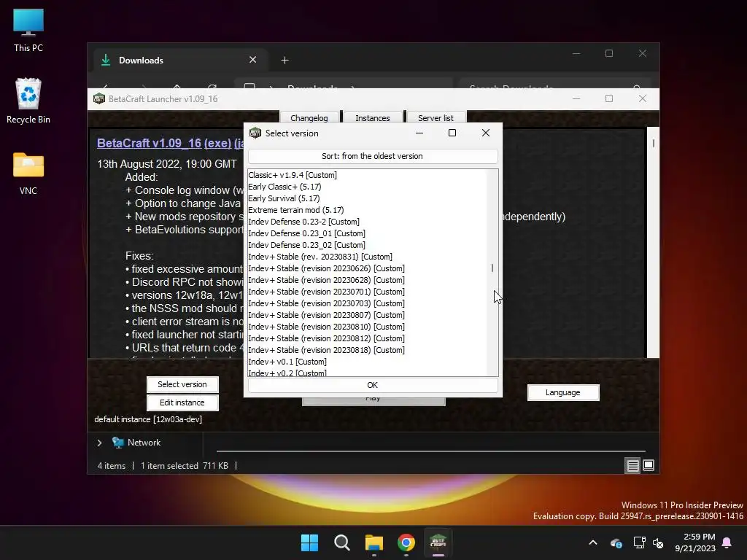Image resolution: width=747 pixels, height=560 pixels.
Task: Click the Windows Start button
Action: point(309,542)
